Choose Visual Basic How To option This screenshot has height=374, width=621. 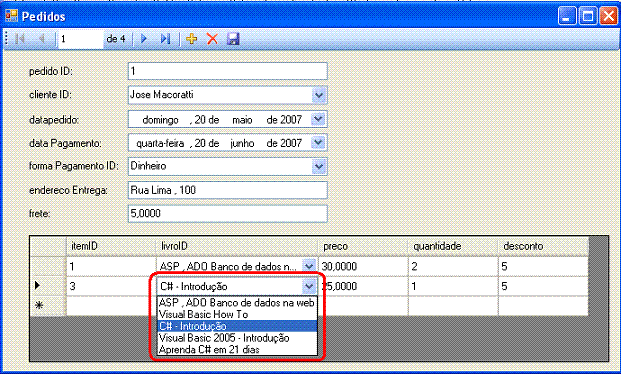(x=237, y=315)
